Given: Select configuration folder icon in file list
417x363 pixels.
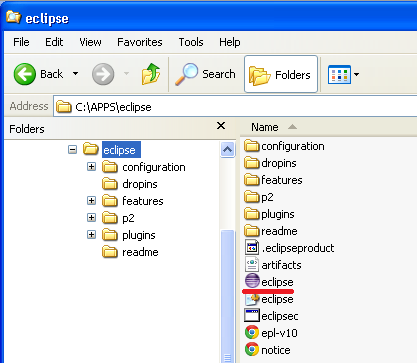Looking at the screenshot, I should coord(252,146).
